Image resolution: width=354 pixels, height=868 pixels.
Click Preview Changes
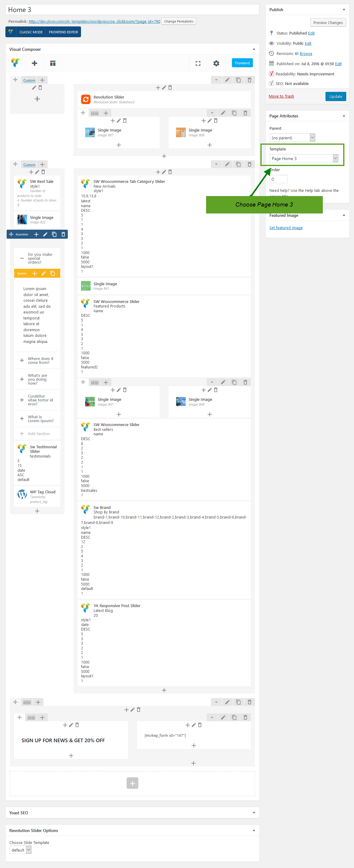click(x=328, y=23)
